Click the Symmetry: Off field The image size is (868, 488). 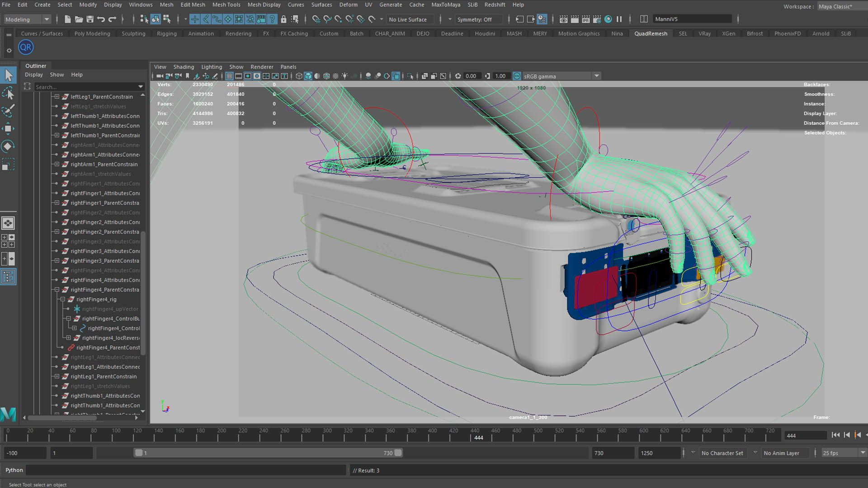click(475, 19)
